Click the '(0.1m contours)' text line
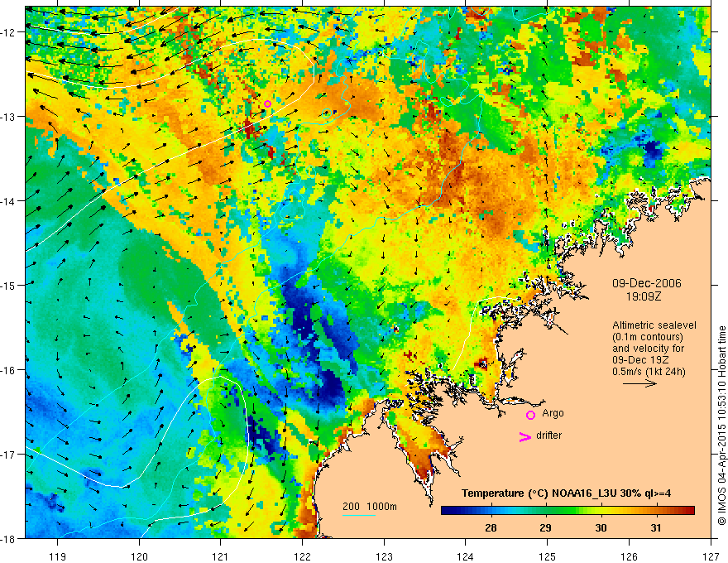The width and height of the screenshot is (728, 563). pyautogui.click(x=647, y=337)
